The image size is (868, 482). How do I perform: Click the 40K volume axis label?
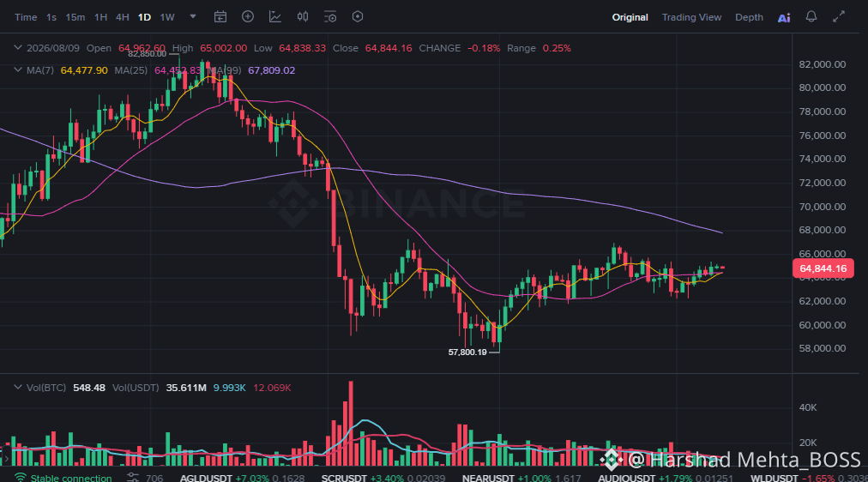808,407
